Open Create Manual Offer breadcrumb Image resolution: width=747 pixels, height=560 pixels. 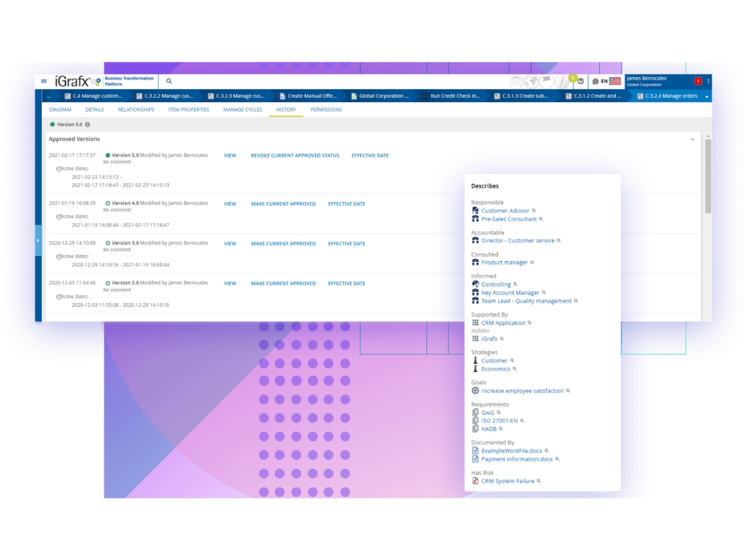click(308, 96)
